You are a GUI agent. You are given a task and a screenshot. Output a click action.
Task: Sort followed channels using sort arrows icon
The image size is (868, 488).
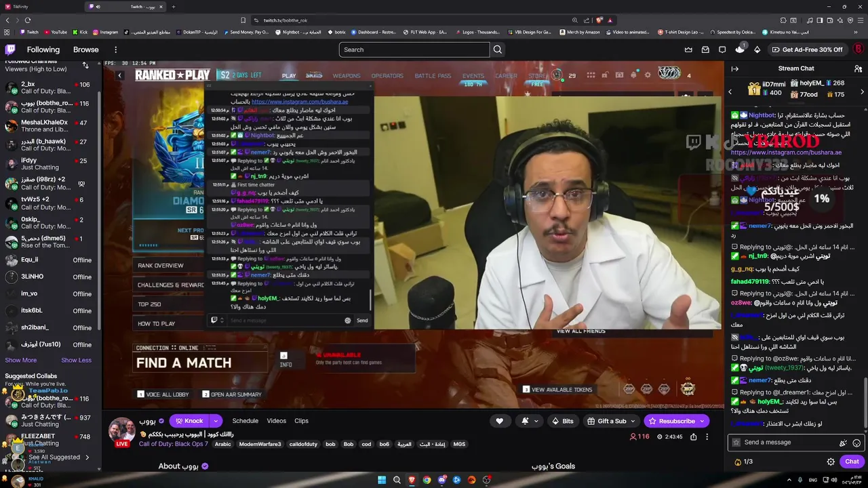click(x=85, y=65)
